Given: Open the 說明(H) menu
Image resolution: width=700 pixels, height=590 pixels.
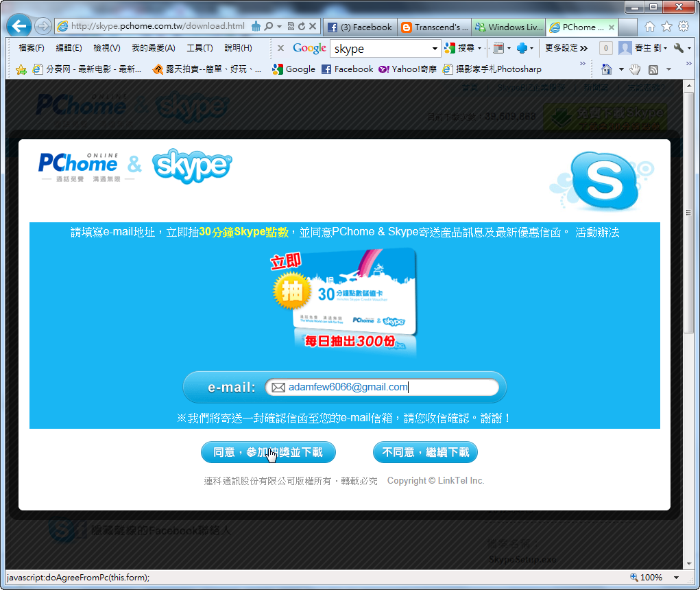Looking at the screenshot, I should click(238, 48).
